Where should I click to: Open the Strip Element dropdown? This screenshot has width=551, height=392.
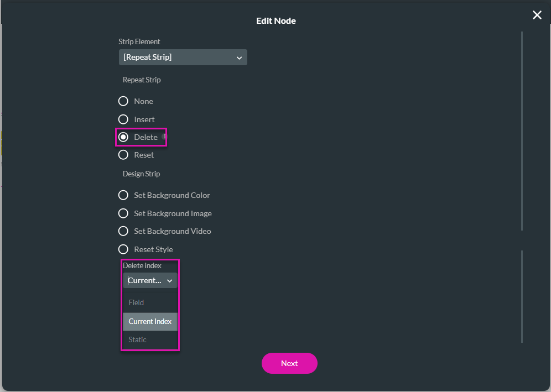tap(183, 57)
